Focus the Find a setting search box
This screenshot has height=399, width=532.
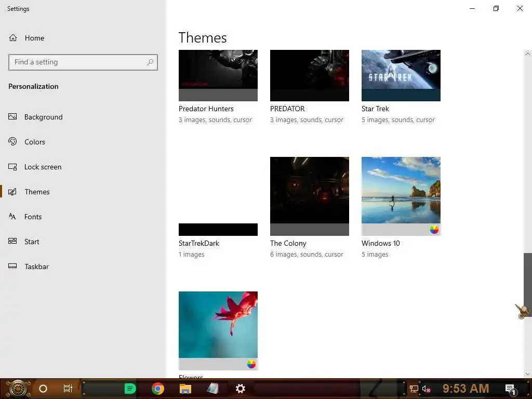pyautogui.click(x=83, y=62)
